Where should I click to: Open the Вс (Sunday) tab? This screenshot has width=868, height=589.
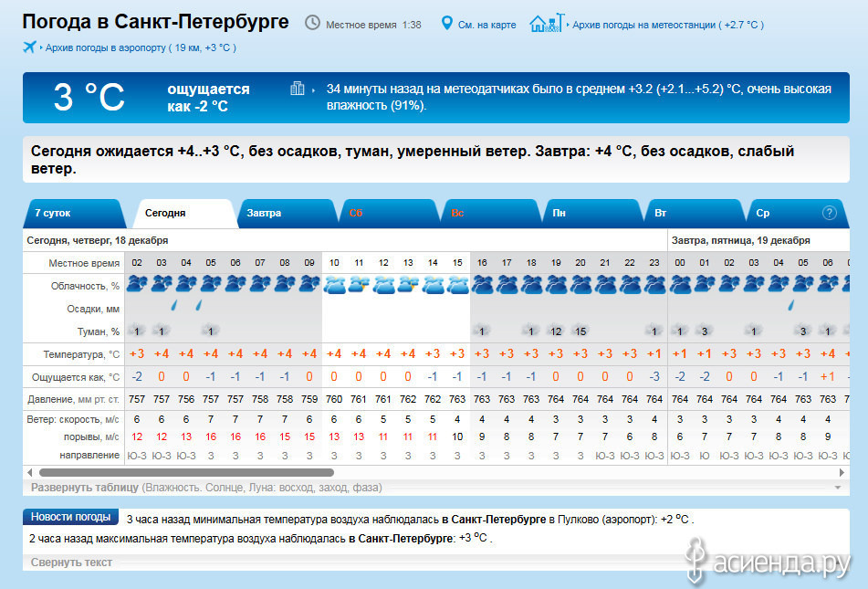click(x=458, y=213)
